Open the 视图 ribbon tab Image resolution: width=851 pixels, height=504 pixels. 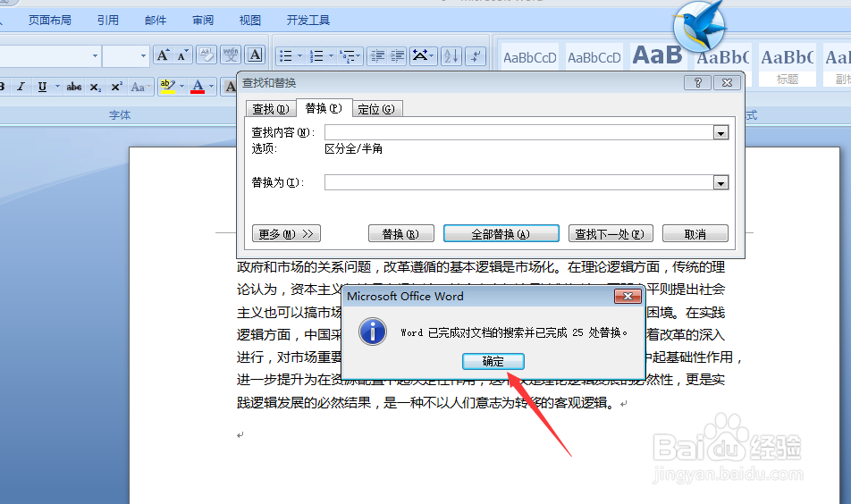coord(250,20)
